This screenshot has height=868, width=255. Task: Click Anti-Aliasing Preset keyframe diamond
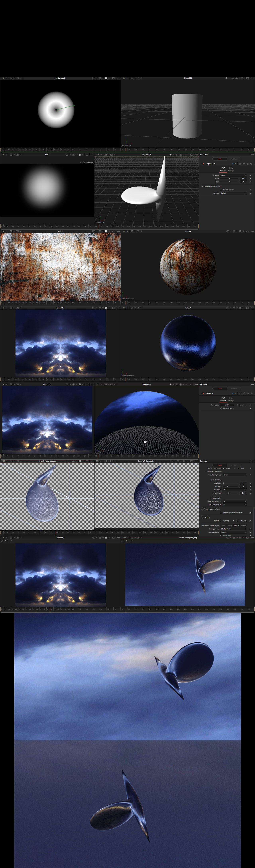pyautogui.click(x=250, y=475)
